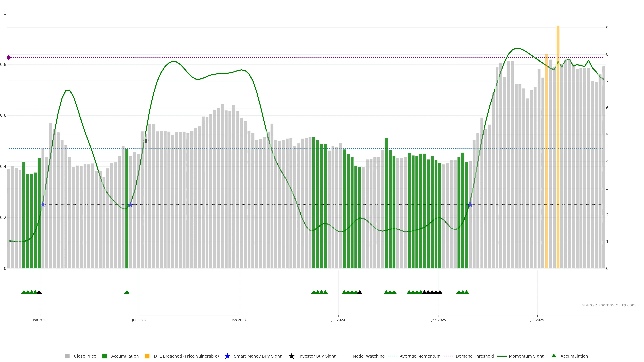Click the purple Demand Threshold diamond marker

pos(9,58)
